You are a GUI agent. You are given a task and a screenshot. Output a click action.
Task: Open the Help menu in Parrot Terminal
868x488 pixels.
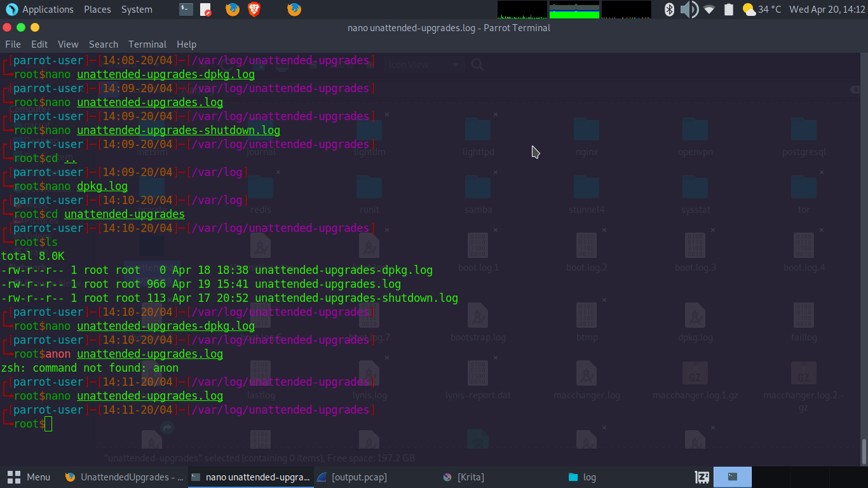(x=186, y=44)
